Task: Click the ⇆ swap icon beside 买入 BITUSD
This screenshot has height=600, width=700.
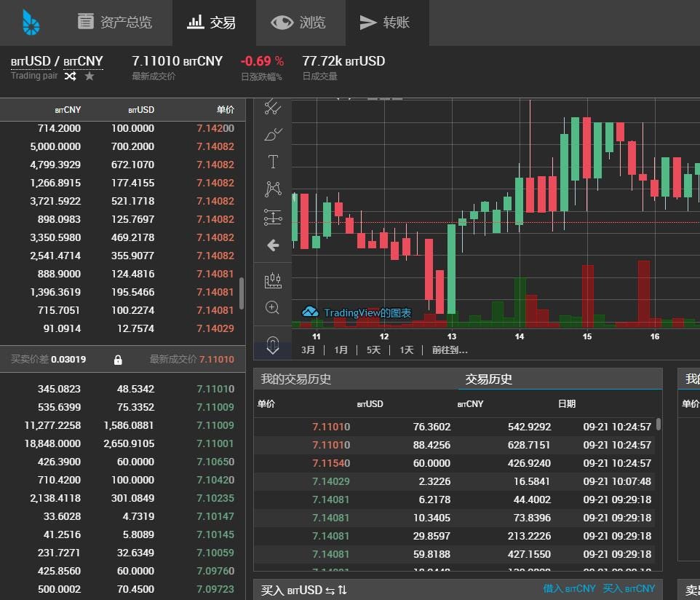Action: 330,591
